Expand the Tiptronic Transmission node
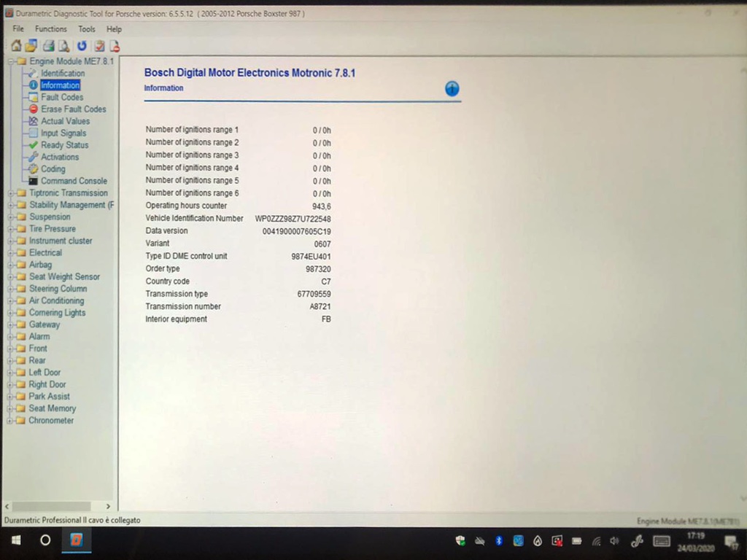This screenshot has width=747, height=560. 10,192
